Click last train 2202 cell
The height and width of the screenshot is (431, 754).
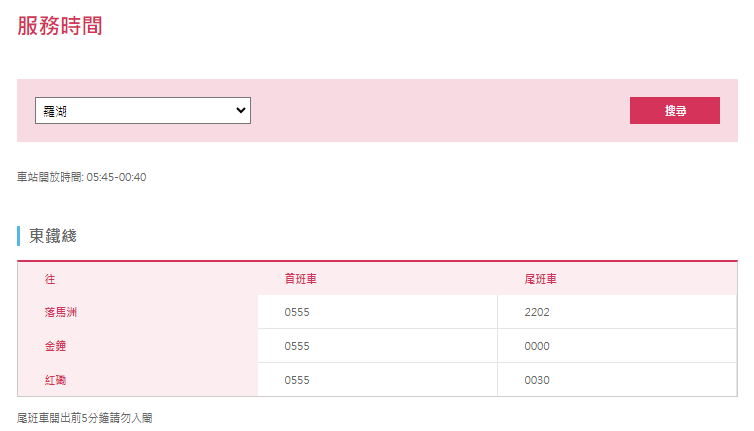(x=537, y=312)
